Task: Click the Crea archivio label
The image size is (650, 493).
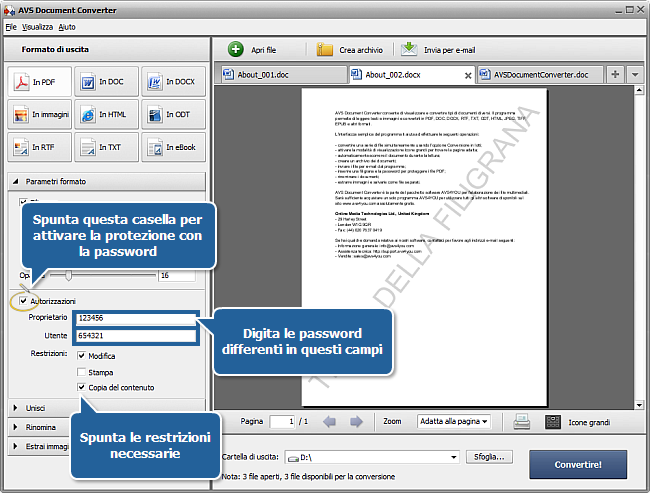Action: 361,50
